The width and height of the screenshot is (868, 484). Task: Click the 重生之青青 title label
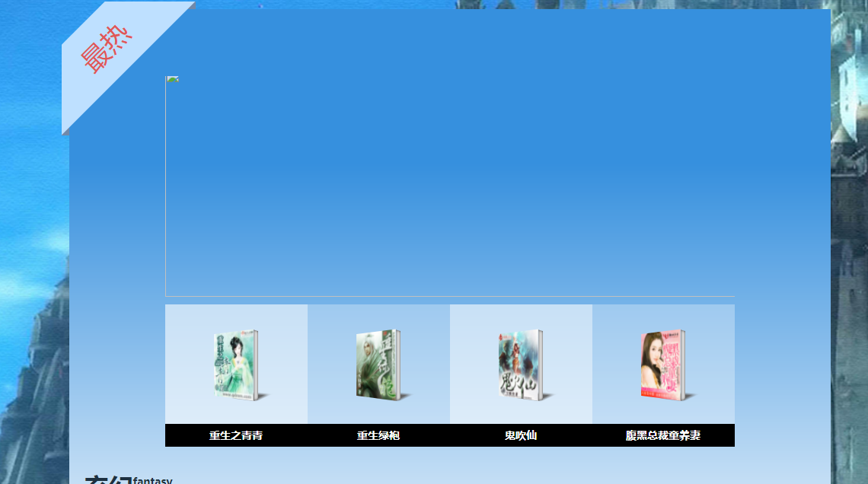pos(236,435)
